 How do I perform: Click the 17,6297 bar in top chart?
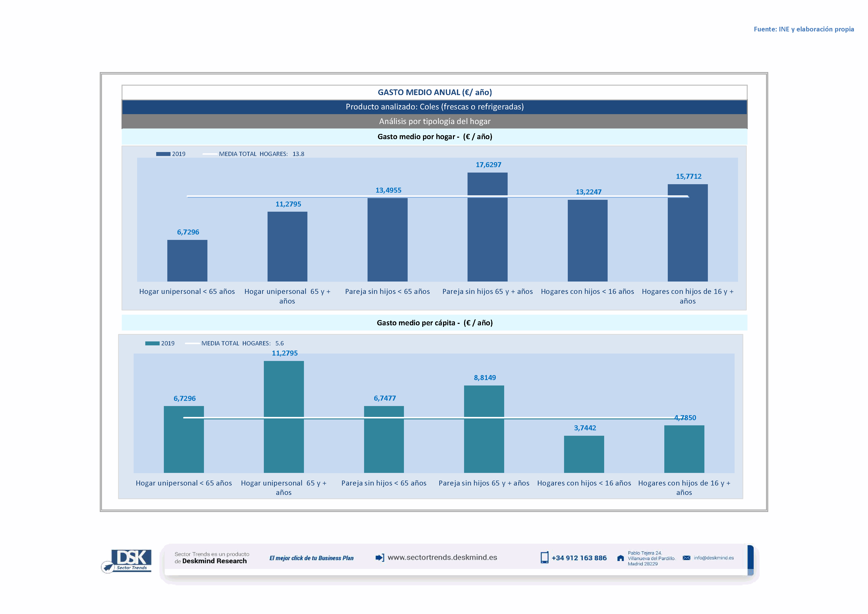(487, 234)
